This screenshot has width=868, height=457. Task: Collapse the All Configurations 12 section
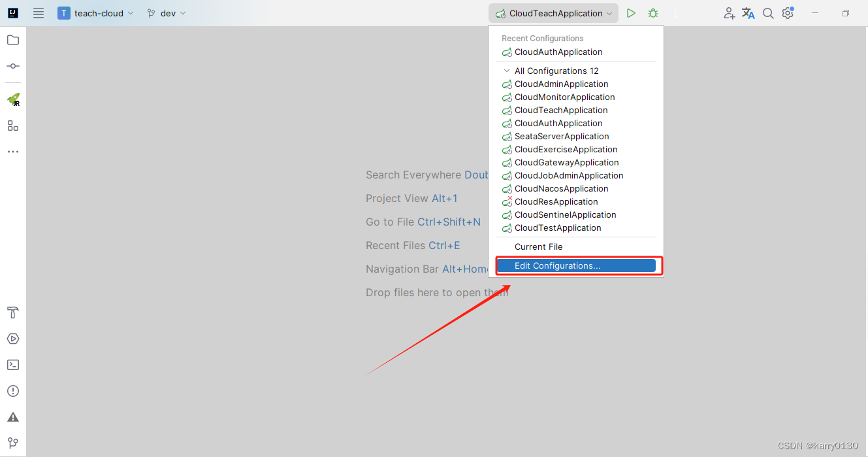click(507, 71)
